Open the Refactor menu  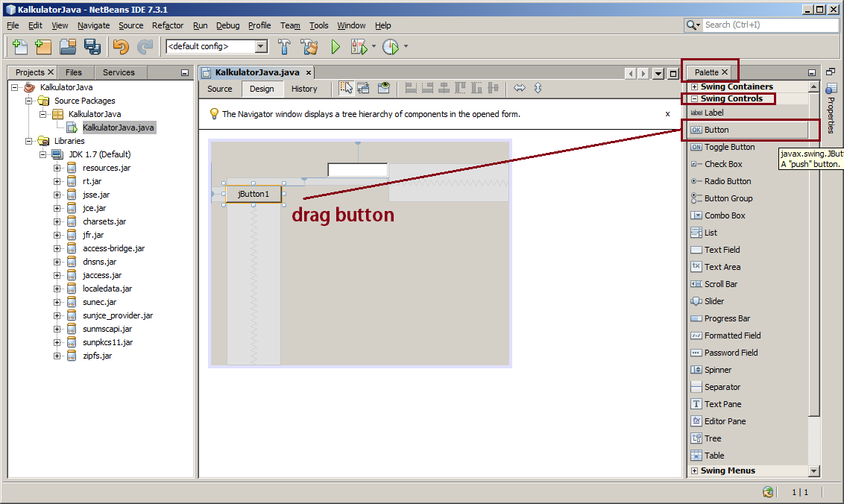pyautogui.click(x=168, y=25)
